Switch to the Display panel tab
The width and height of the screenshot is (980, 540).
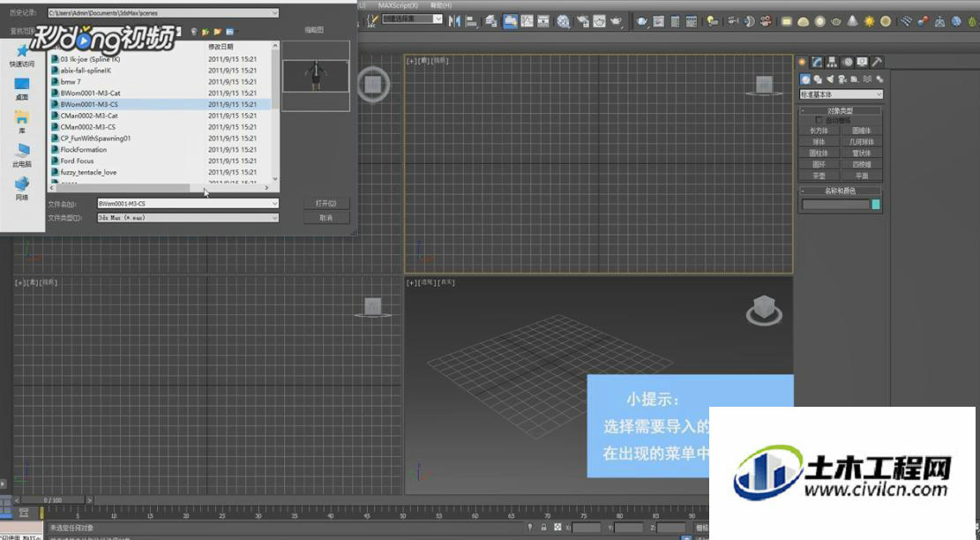click(863, 62)
